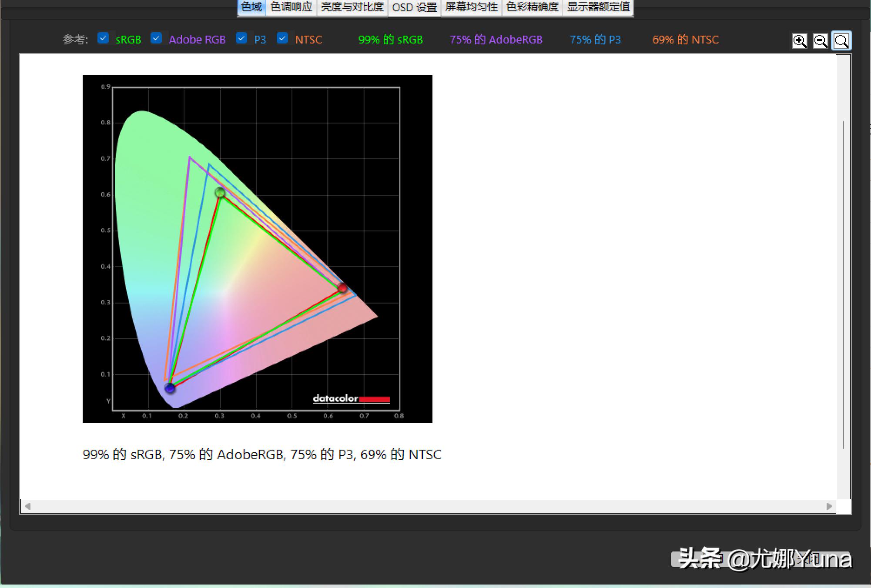Switch to the 显示器额定值 tab

coord(598,7)
